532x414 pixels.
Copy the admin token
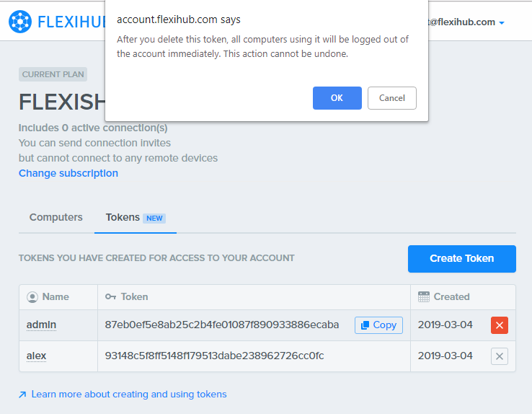[378, 325]
